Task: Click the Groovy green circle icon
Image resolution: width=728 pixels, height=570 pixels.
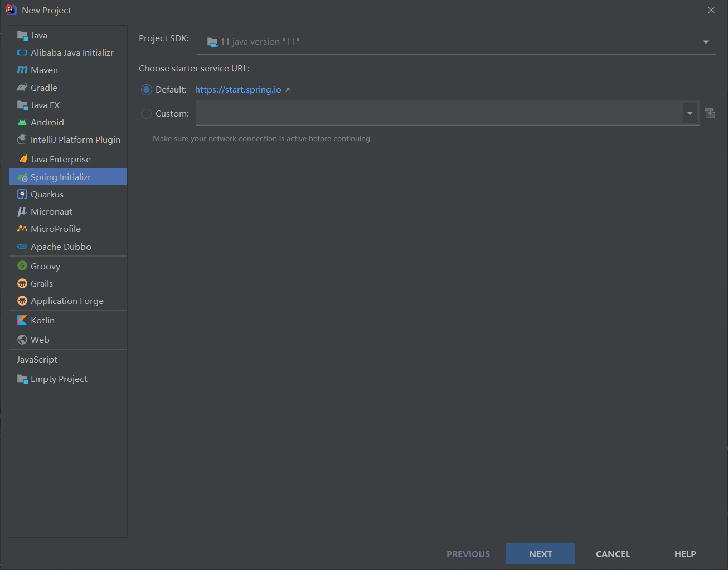Action: tap(22, 266)
